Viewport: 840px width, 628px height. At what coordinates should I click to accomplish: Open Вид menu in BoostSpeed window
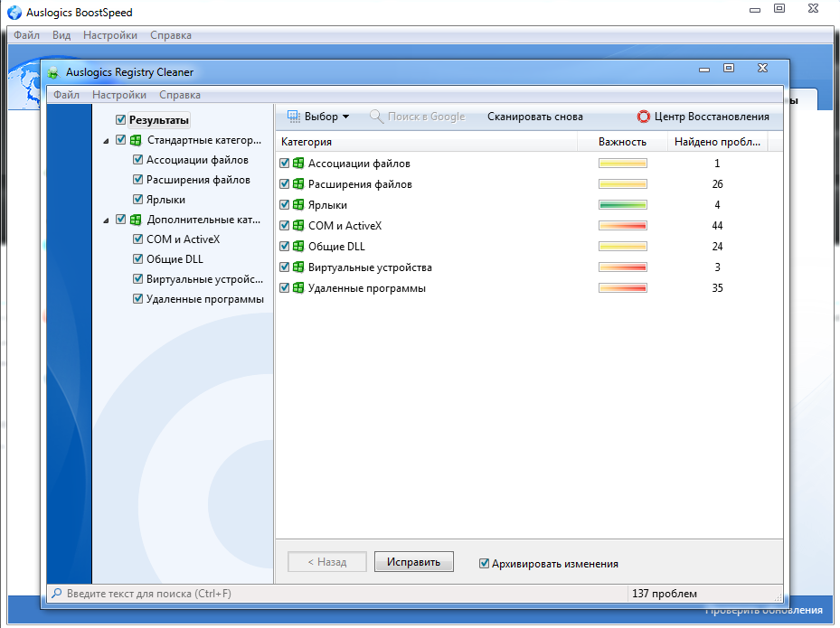(x=61, y=35)
